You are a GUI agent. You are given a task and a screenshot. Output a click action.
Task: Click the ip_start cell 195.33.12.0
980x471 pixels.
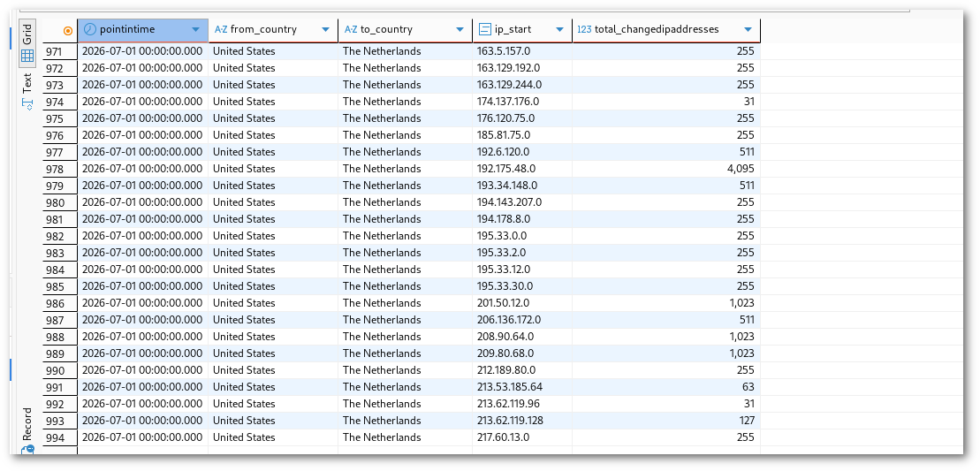click(522, 270)
